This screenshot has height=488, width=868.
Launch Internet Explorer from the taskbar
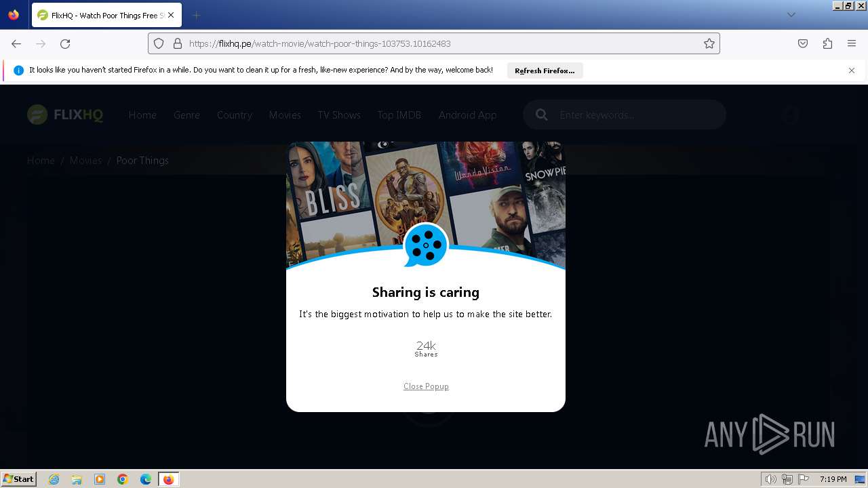[x=54, y=479]
